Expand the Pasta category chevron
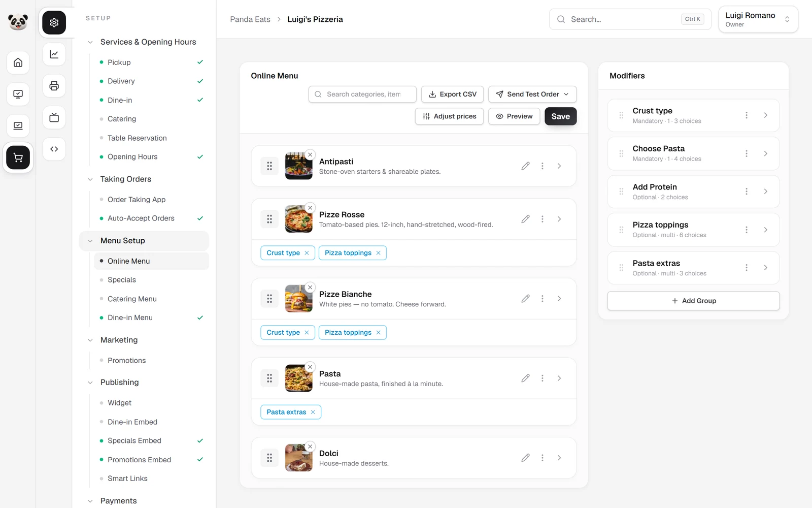Image resolution: width=812 pixels, height=508 pixels. pos(559,378)
